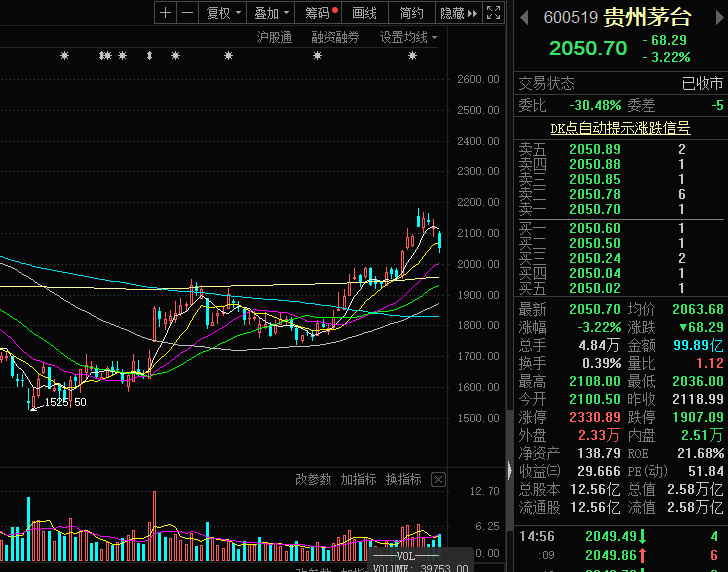Click 加指标 in volume panel

[x=358, y=479]
